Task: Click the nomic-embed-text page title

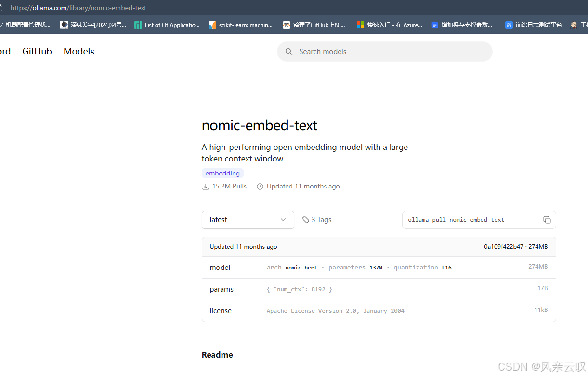Action: coord(260,125)
